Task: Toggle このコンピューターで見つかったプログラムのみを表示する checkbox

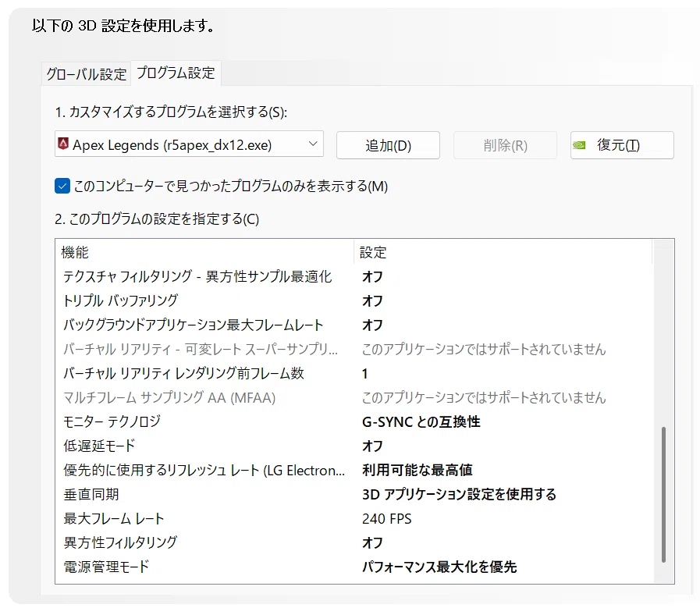Action: [x=62, y=186]
